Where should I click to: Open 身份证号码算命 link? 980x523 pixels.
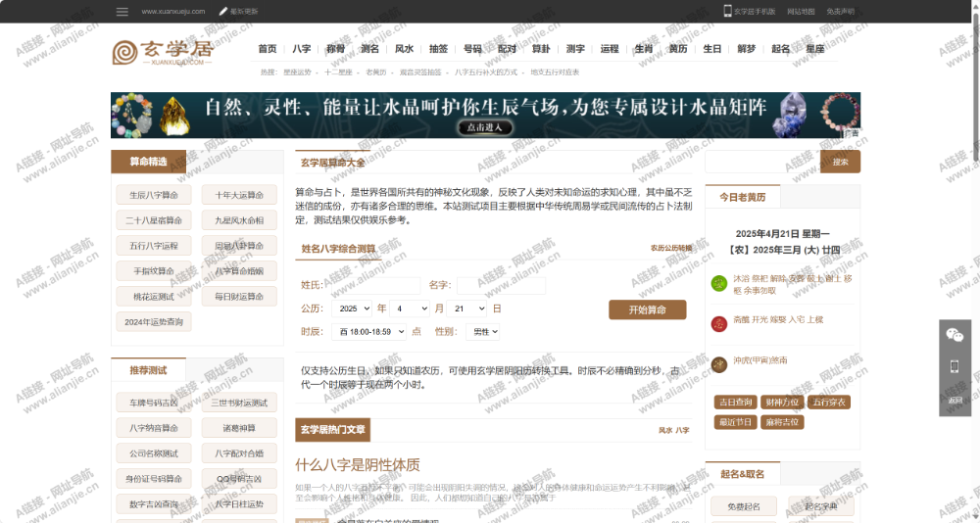pyautogui.click(x=154, y=479)
